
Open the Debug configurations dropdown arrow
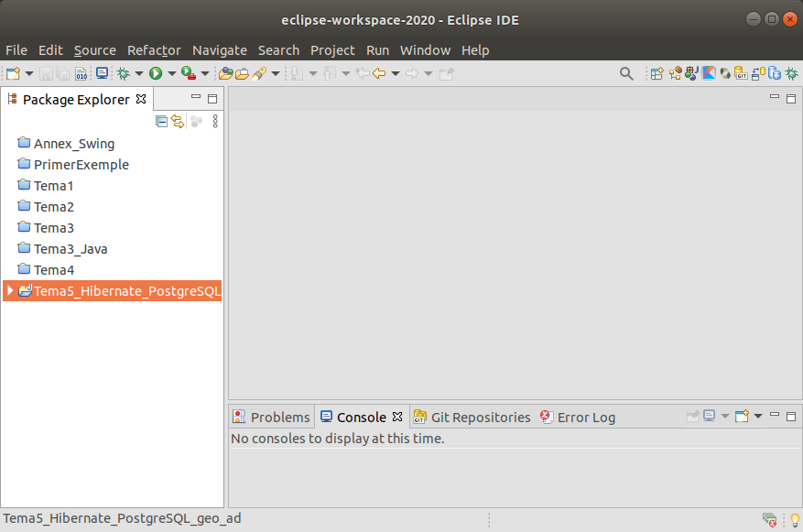pyautogui.click(x=139, y=74)
